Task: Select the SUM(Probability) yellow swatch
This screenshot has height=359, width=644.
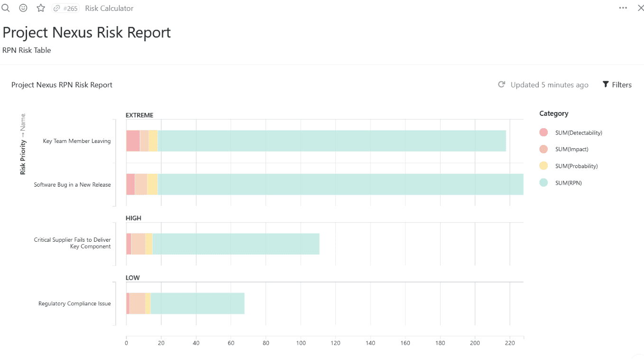Action: pyautogui.click(x=544, y=166)
